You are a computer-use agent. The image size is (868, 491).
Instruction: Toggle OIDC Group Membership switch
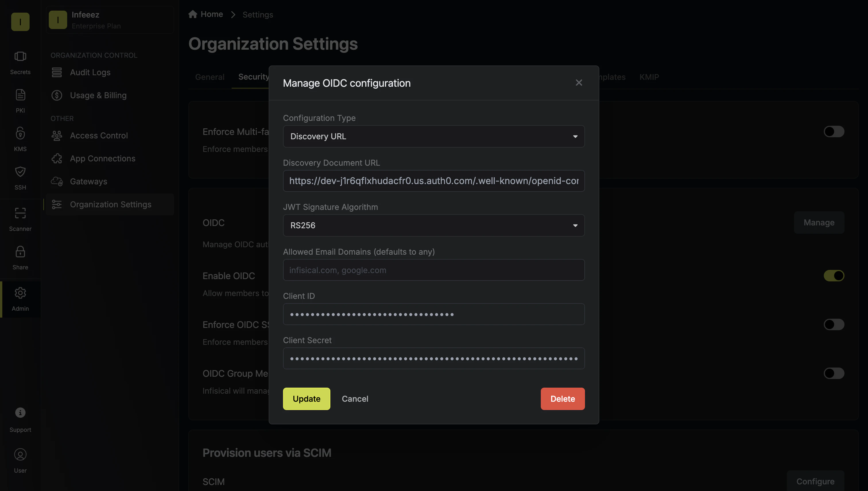(834, 373)
